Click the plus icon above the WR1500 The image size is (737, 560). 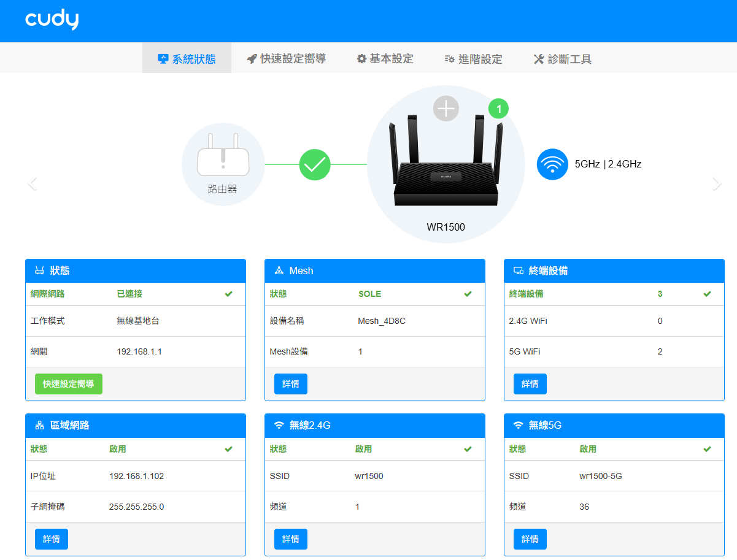point(446,108)
